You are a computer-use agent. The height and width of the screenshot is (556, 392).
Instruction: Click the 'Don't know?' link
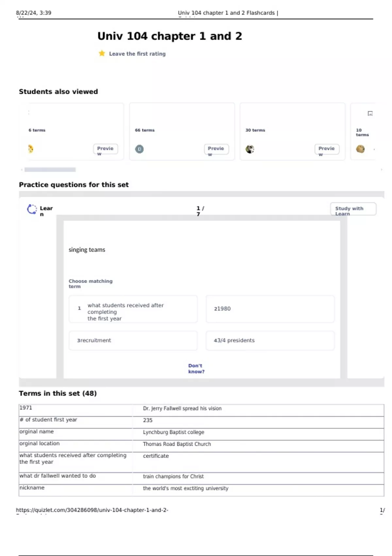196,369
